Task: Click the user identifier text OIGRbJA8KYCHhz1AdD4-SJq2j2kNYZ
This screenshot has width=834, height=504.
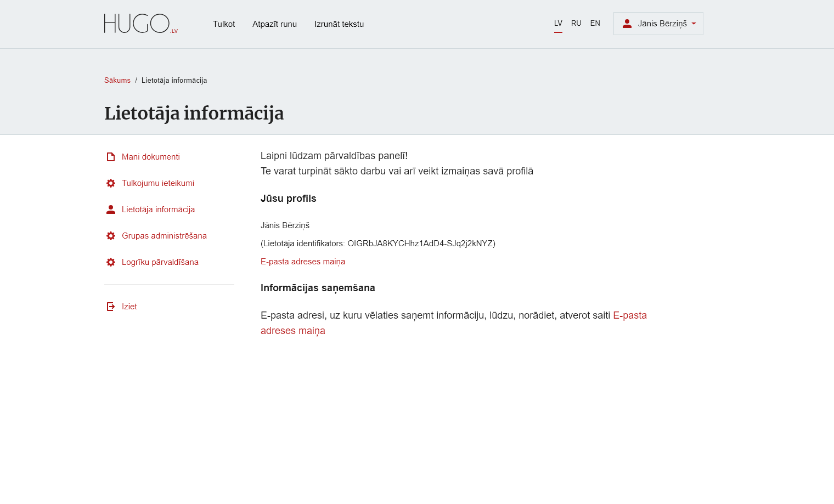Action: pos(420,243)
